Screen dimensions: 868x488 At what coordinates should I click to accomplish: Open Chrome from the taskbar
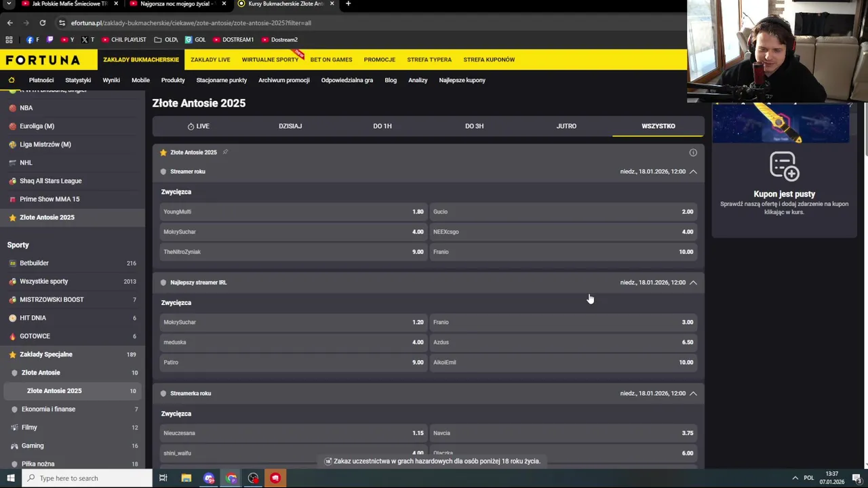pos(231,478)
